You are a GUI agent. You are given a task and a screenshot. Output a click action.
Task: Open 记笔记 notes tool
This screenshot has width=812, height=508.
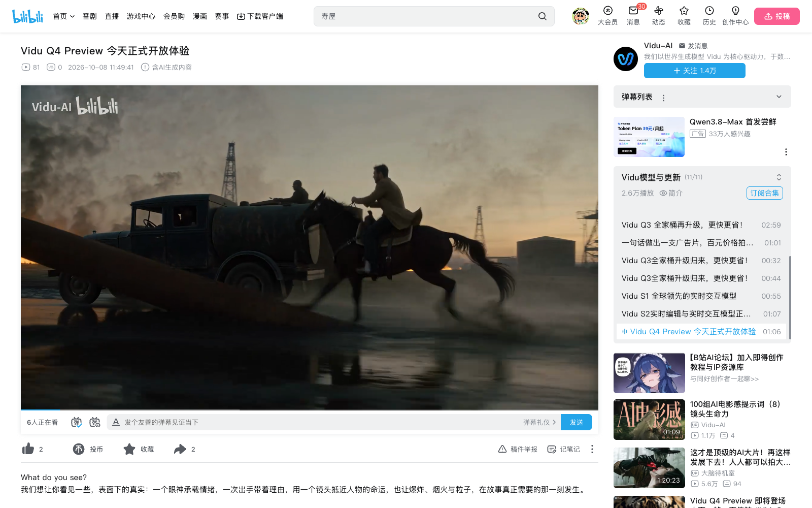[x=563, y=449]
